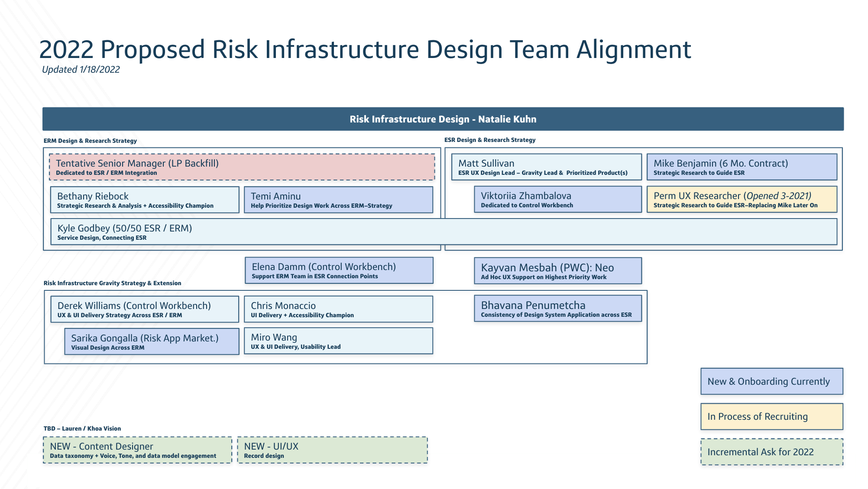Click the Chris Monaccio card
Viewport: 868px width, 489px height.
point(338,309)
